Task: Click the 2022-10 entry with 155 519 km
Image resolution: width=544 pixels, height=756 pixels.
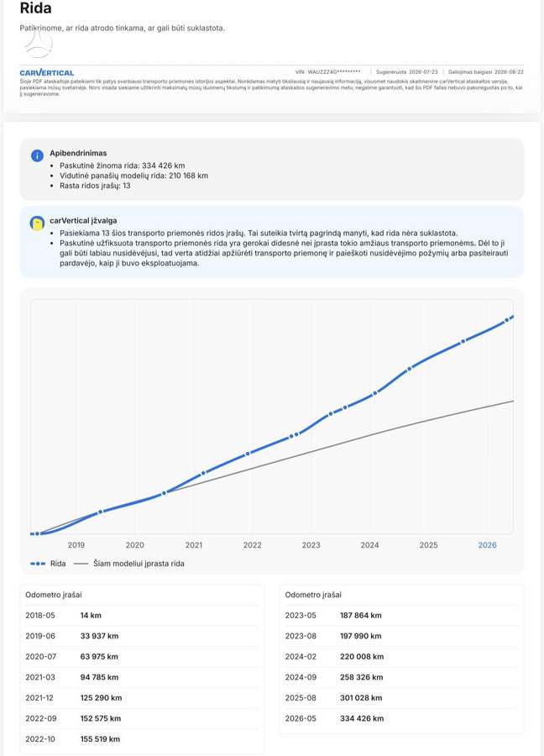Action: 142,739
